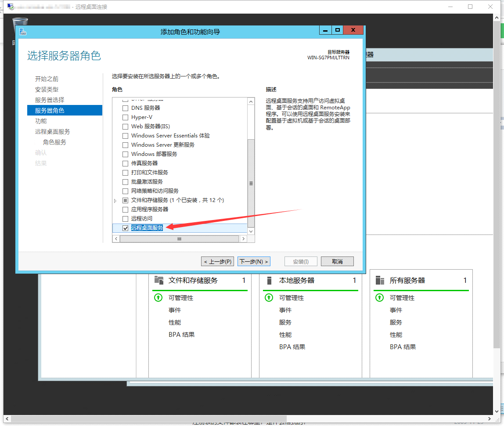Click the 本地服务器 tile icon
Screen dimensions: 504x426
click(270, 280)
